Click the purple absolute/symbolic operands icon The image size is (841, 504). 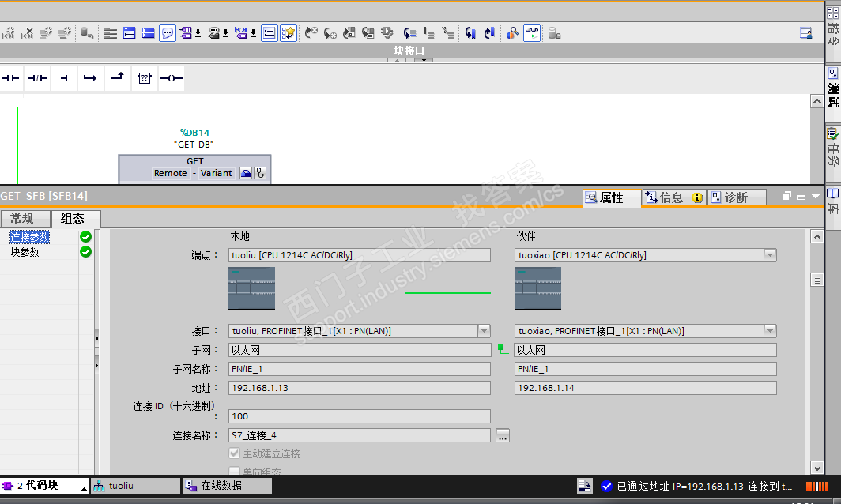point(186,33)
